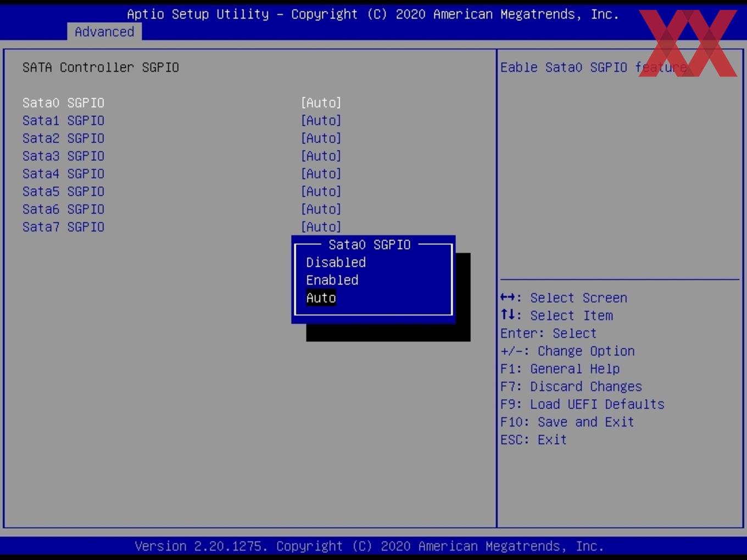This screenshot has width=747, height=560.
Task: Click the Select Screen key hint
Action: click(x=564, y=298)
